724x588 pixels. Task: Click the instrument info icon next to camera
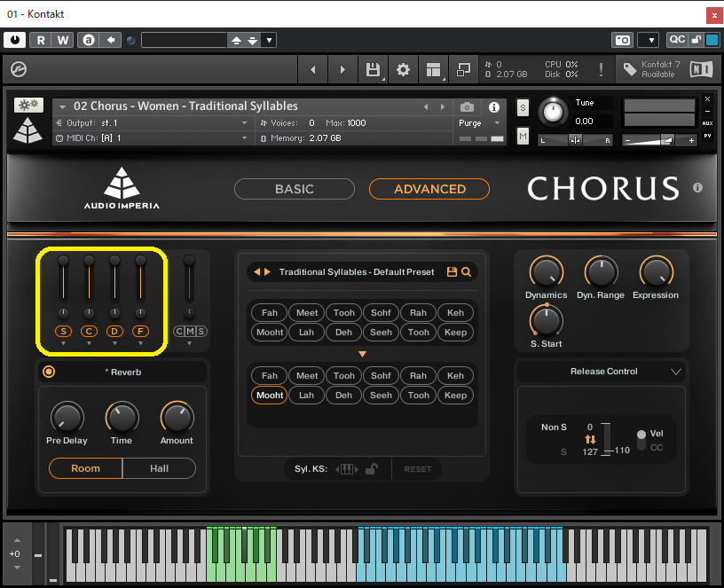tap(493, 106)
